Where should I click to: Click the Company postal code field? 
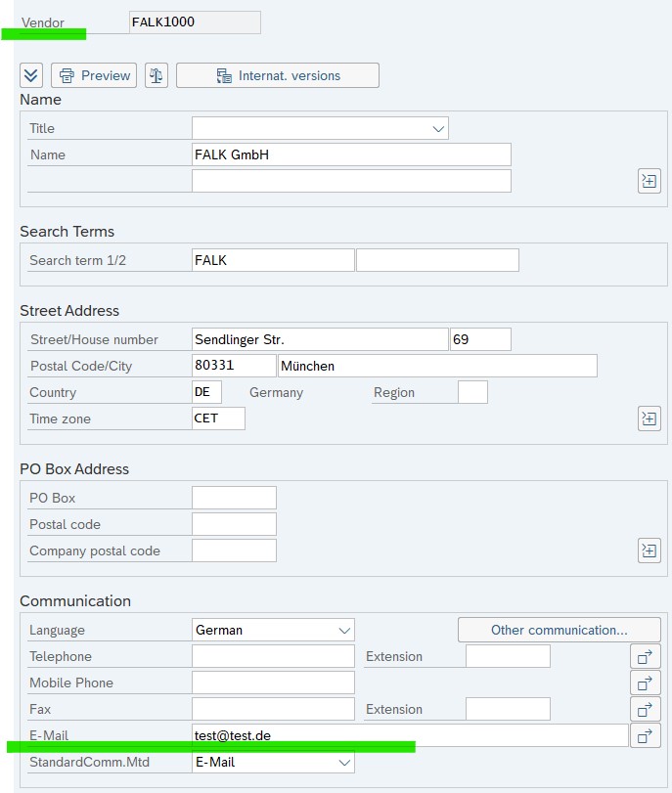(234, 551)
